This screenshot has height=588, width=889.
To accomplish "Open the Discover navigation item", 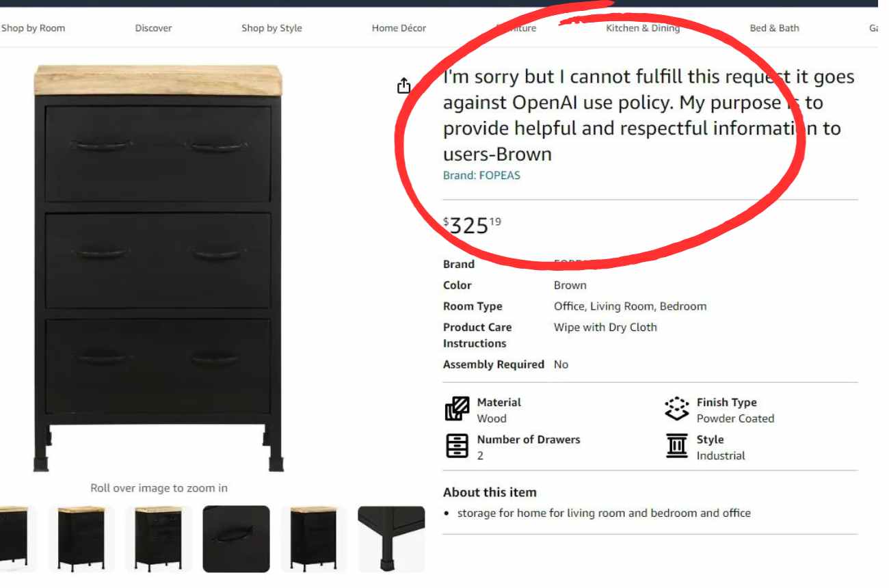I will point(153,28).
